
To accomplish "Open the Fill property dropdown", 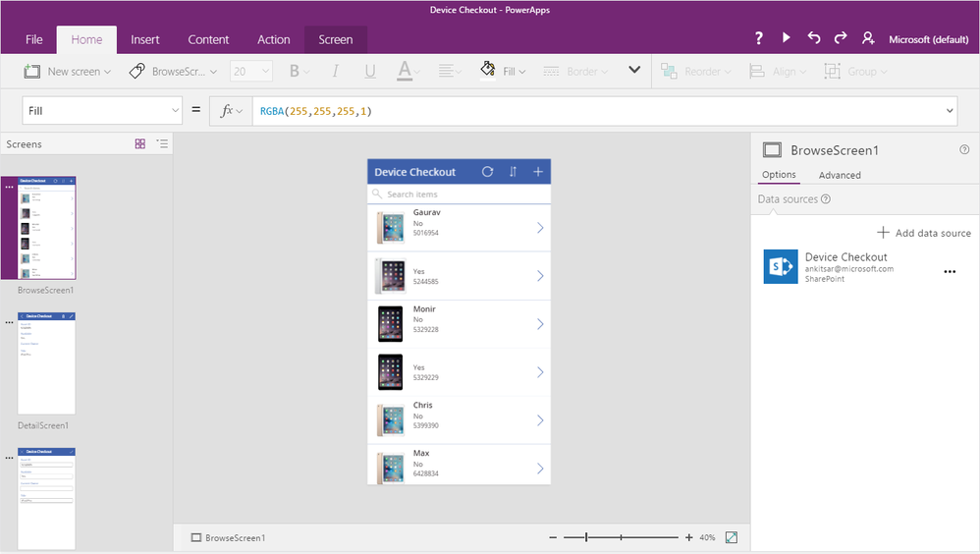I will point(102,111).
